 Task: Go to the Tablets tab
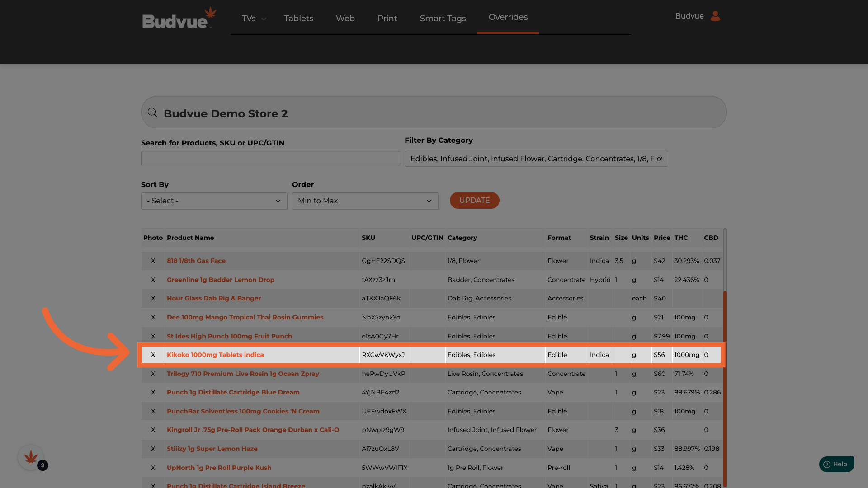point(298,19)
